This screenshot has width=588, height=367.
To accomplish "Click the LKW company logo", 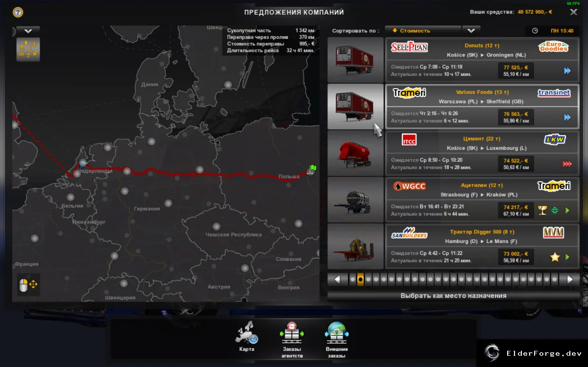I will (555, 140).
